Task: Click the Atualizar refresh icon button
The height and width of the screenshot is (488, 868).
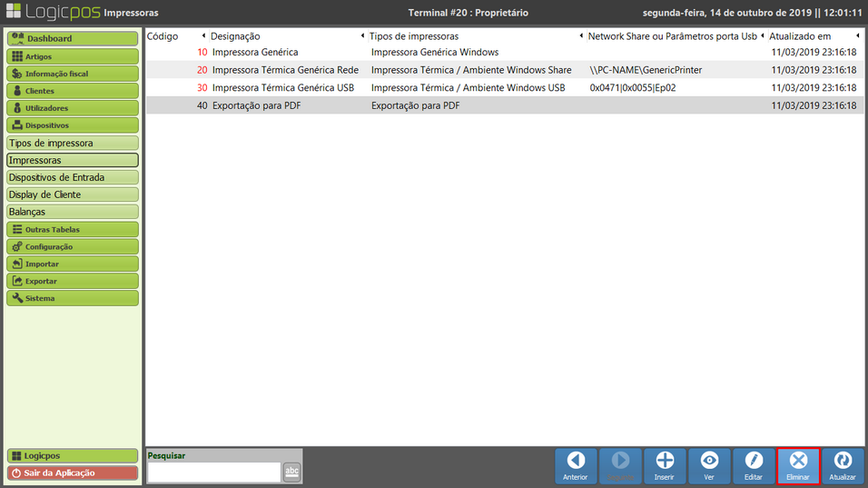Action: tap(843, 465)
